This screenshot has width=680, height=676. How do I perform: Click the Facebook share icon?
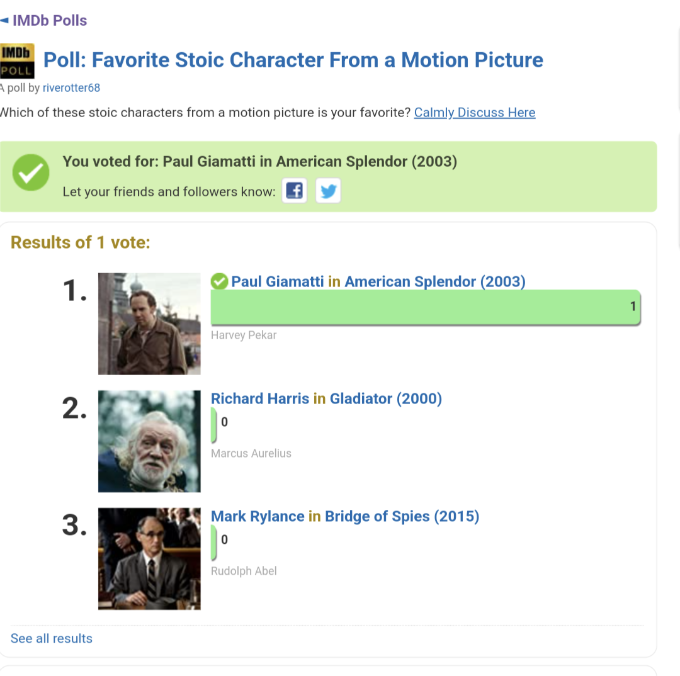point(294,191)
